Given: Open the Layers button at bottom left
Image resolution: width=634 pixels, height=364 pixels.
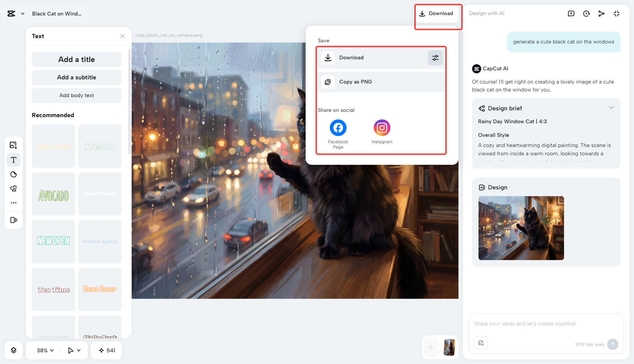Looking at the screenshot, I should (14, 350).
